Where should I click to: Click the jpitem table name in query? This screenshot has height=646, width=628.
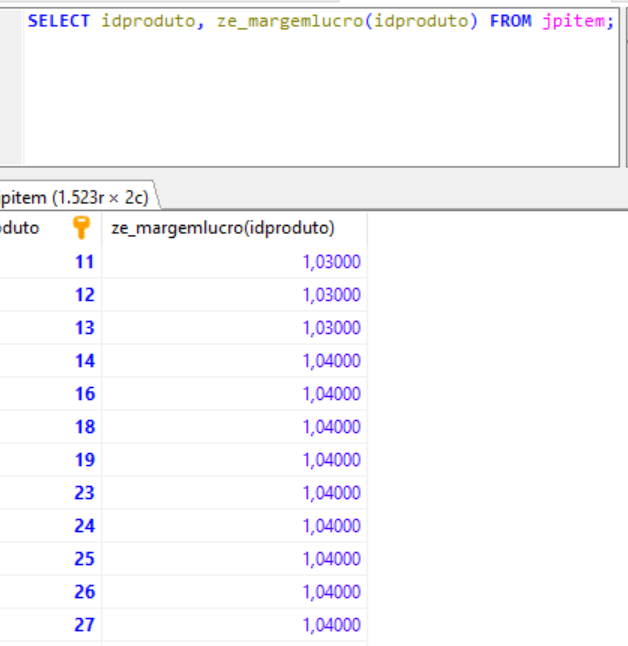click(572, 21)
